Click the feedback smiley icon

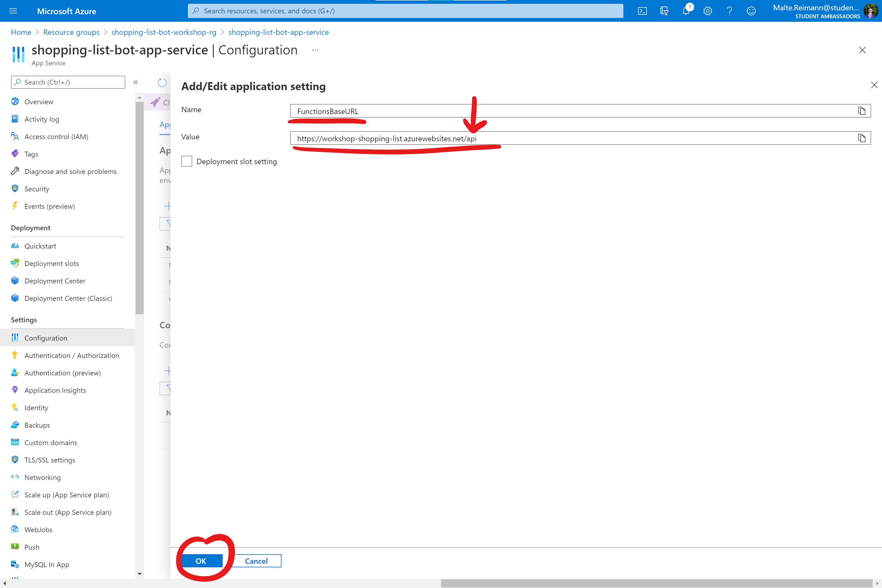[751, 11]
